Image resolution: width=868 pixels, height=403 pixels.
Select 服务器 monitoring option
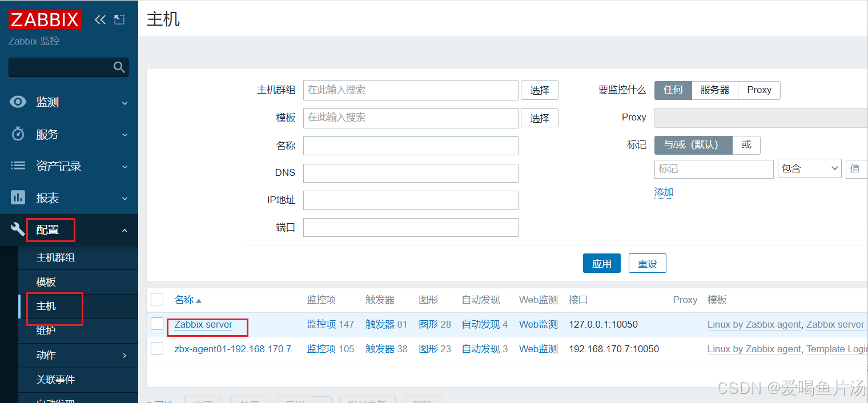coord(715,90)
